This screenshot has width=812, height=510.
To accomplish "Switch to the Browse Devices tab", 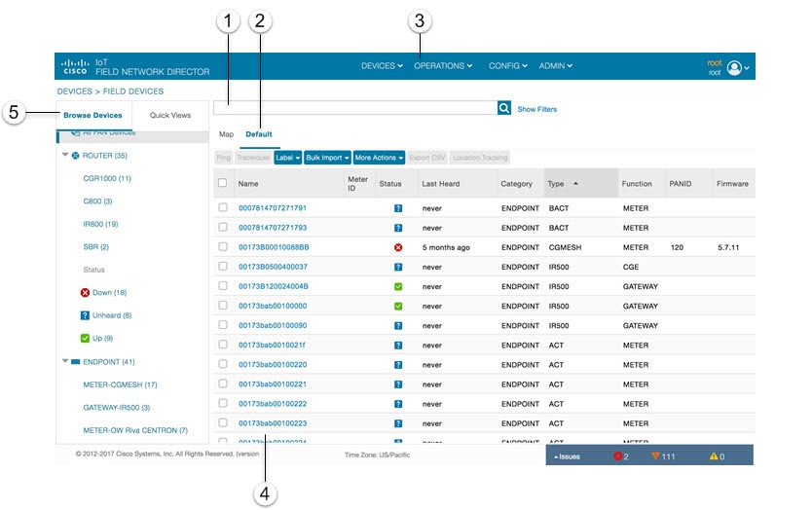I will (x=92, y=115).
